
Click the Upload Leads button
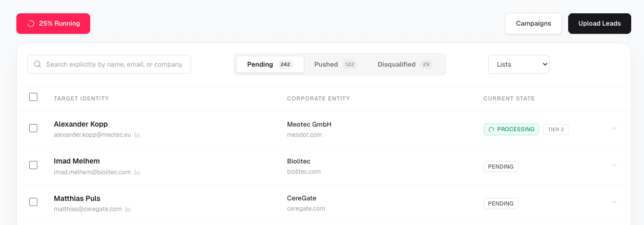tap(599, 24)
